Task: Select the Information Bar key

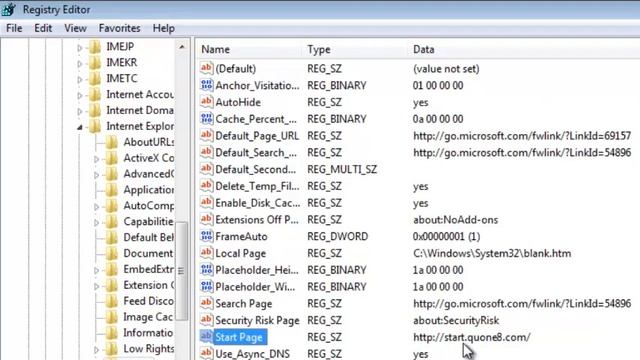Action: (x=149, y=333)
